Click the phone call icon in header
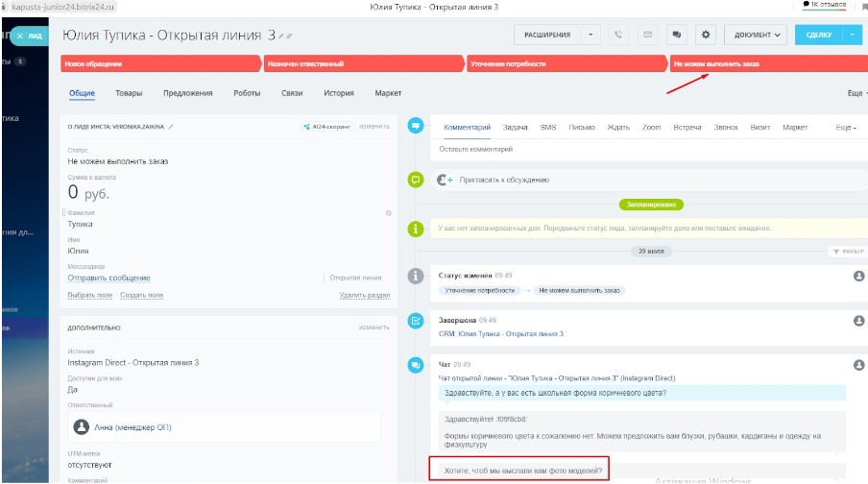 [618, 35]
